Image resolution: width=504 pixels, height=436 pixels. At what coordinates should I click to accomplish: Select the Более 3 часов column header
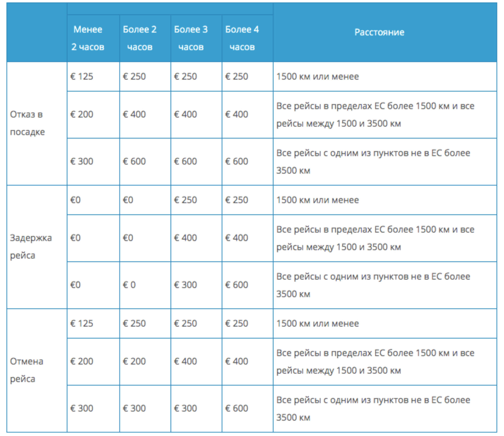[x=191, y=38]
